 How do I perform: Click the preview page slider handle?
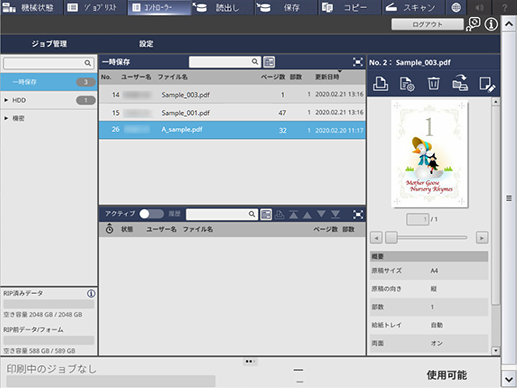pos(391,238)
